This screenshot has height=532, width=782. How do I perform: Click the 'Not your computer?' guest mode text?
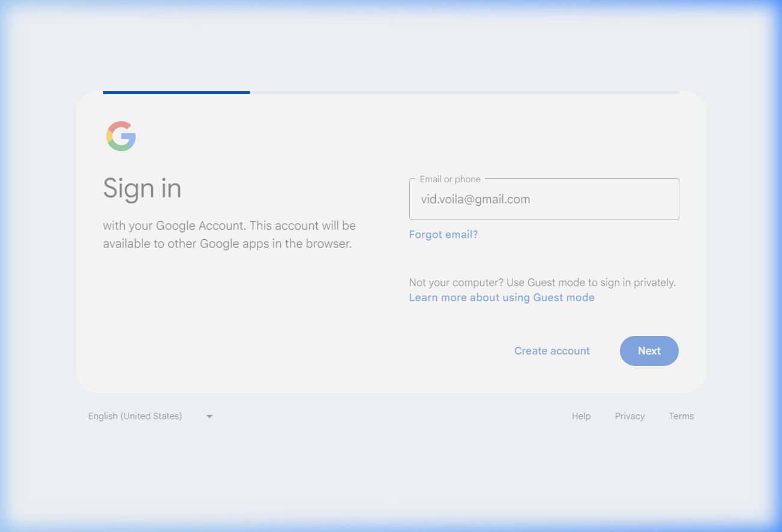point(542,282)
